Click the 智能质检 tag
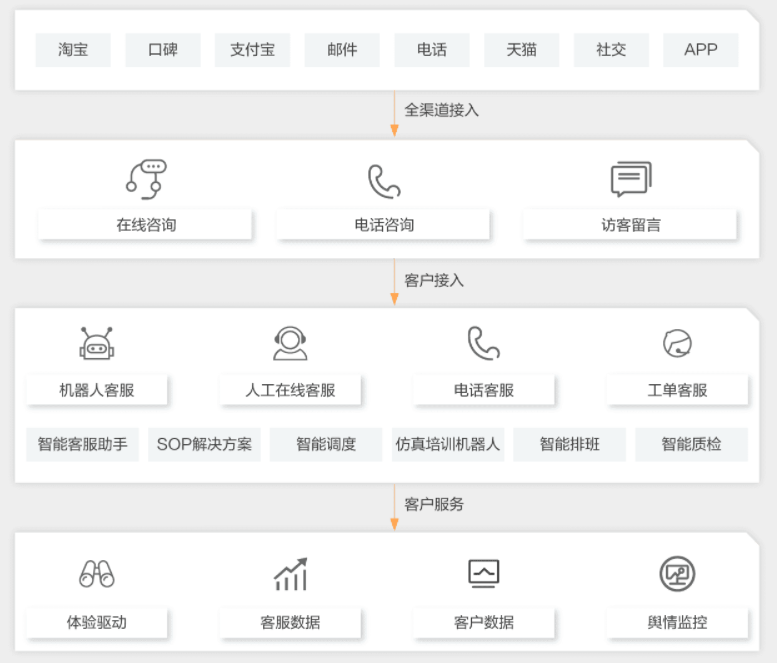The image size is (777, 663). 691,444
